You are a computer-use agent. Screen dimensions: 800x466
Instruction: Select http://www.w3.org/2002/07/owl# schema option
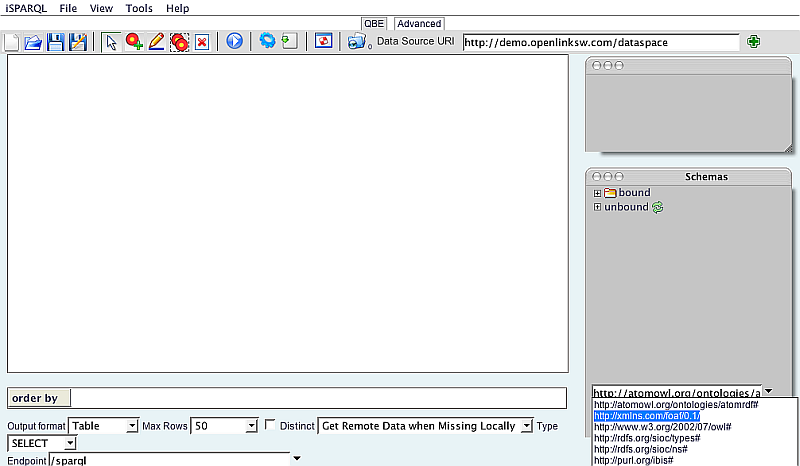[663, 427]
